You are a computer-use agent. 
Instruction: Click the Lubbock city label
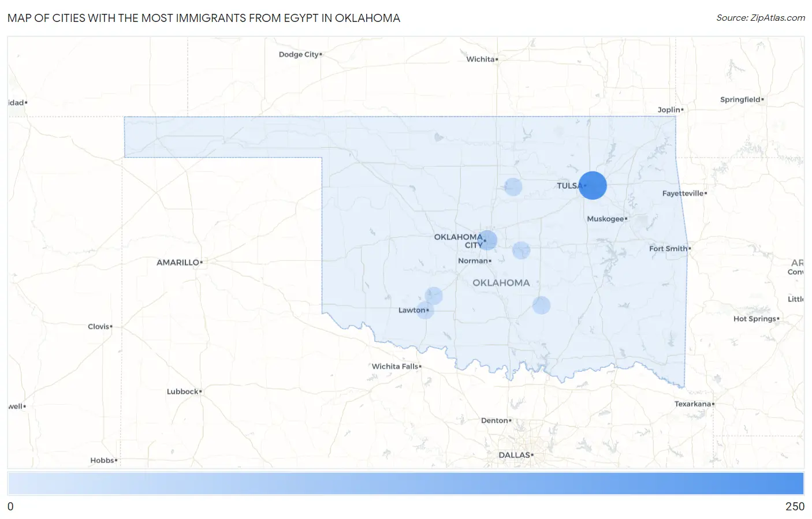click(x=182, y=391)
